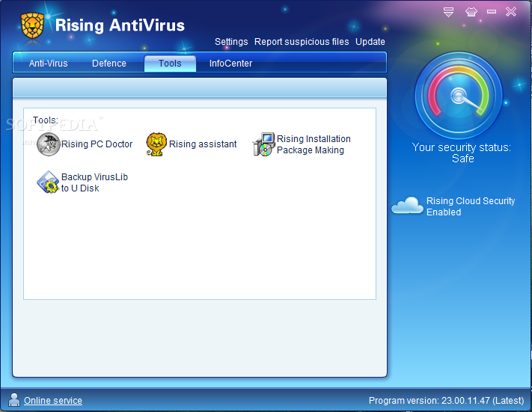Open the Rising PC Doctor icon

coord(48,144)
